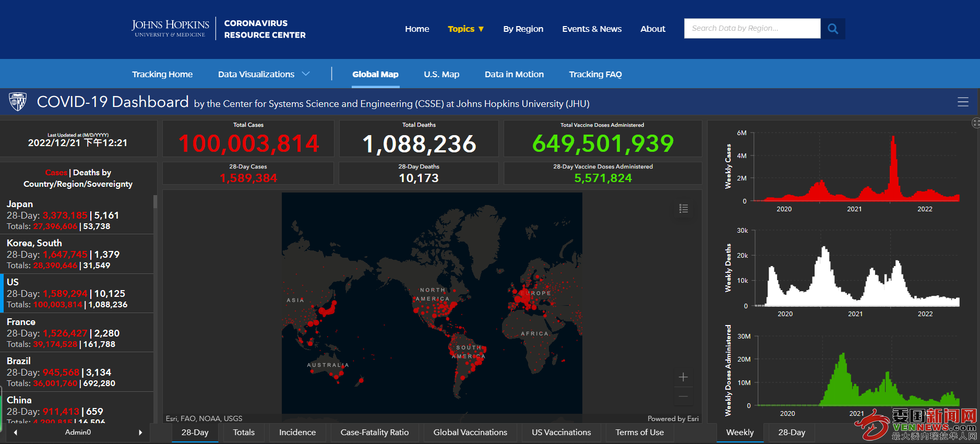Click the 28-Day Deaths value 10,173

419,178
